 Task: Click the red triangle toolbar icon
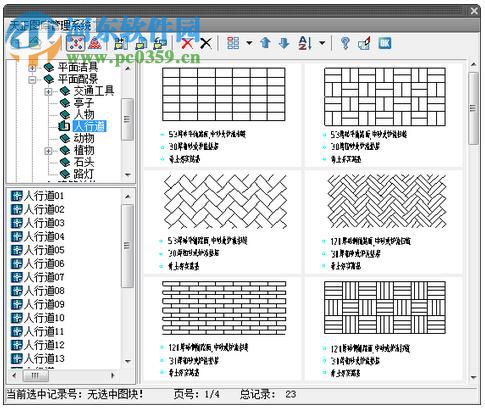point(95,43)
